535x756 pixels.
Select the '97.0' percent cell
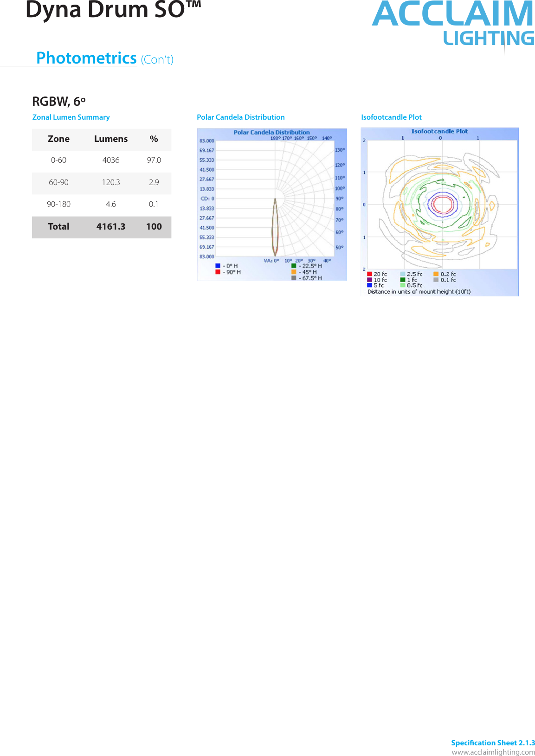[x=154, y=160]
